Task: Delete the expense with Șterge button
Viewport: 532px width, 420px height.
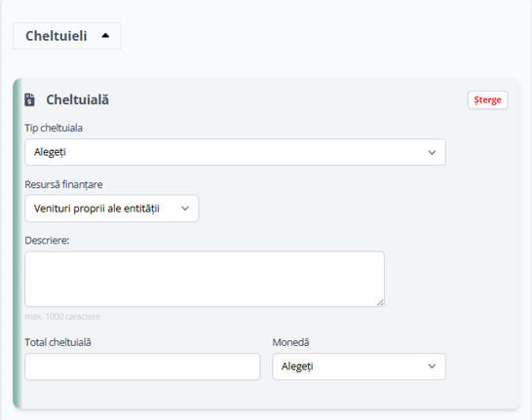Action: coord(487,99)
